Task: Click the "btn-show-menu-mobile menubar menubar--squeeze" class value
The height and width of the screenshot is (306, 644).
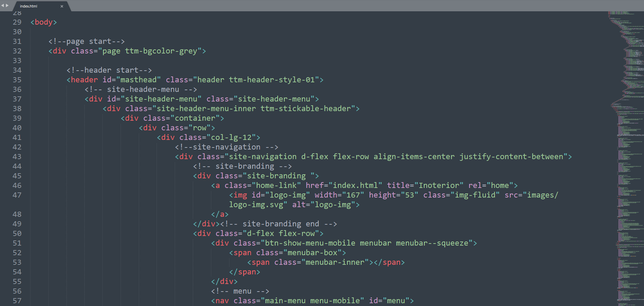Action: point(366,243)
